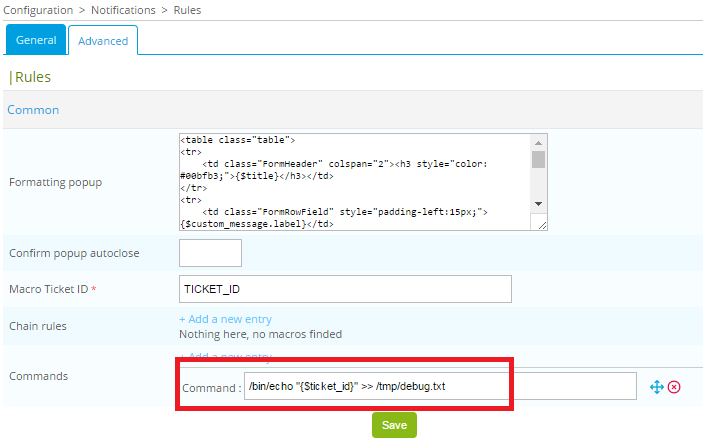Screen dimensions: 703x447
Task: Collapse the Common section header
Action: 33,110
